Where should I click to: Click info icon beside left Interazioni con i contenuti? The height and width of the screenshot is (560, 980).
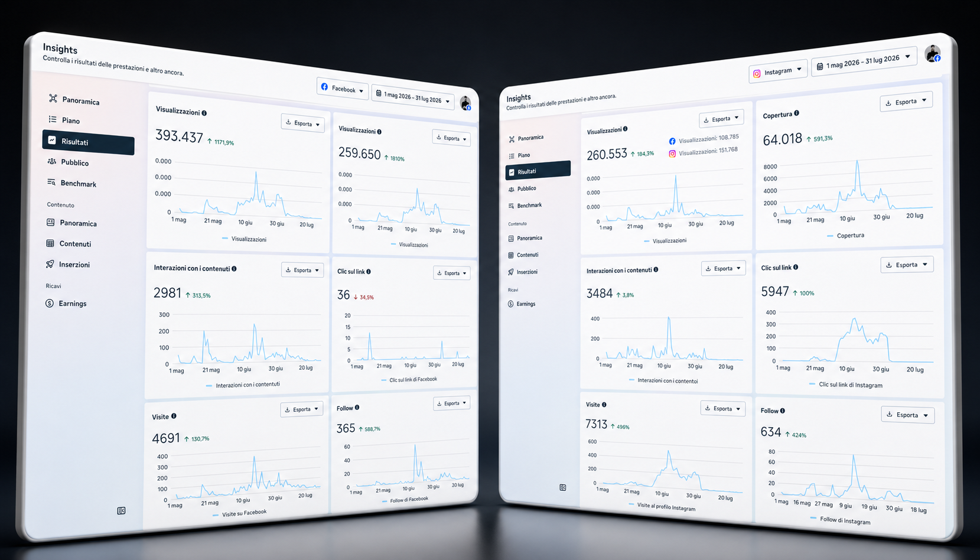[x=234, y=268]
